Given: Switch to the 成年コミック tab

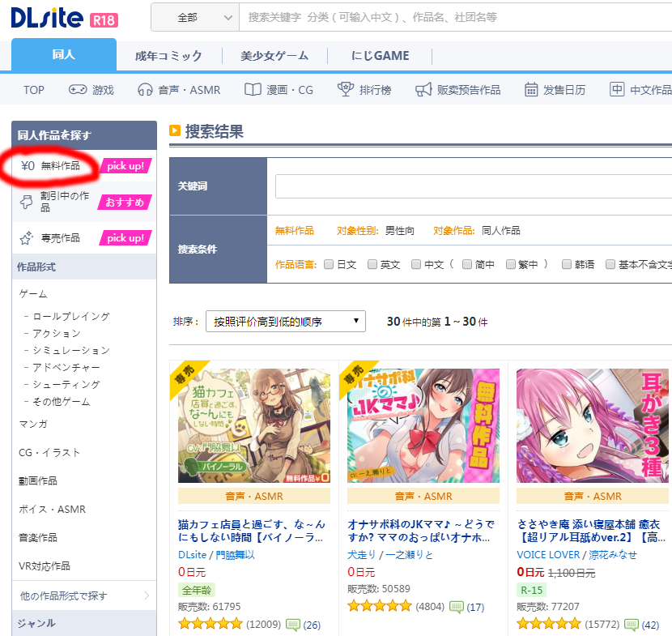Looking at the screenshot, I should click(168, 56).
